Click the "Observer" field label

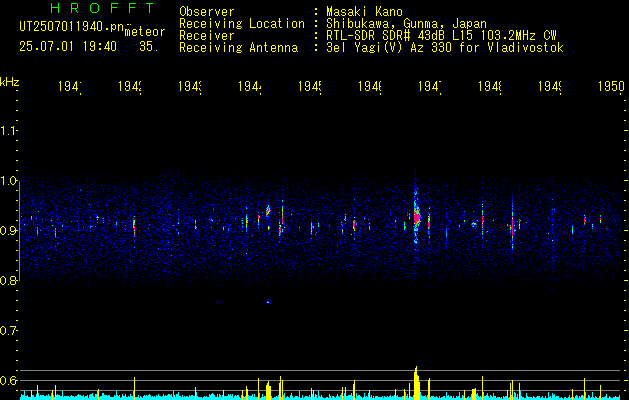click(x=207, y=12)
